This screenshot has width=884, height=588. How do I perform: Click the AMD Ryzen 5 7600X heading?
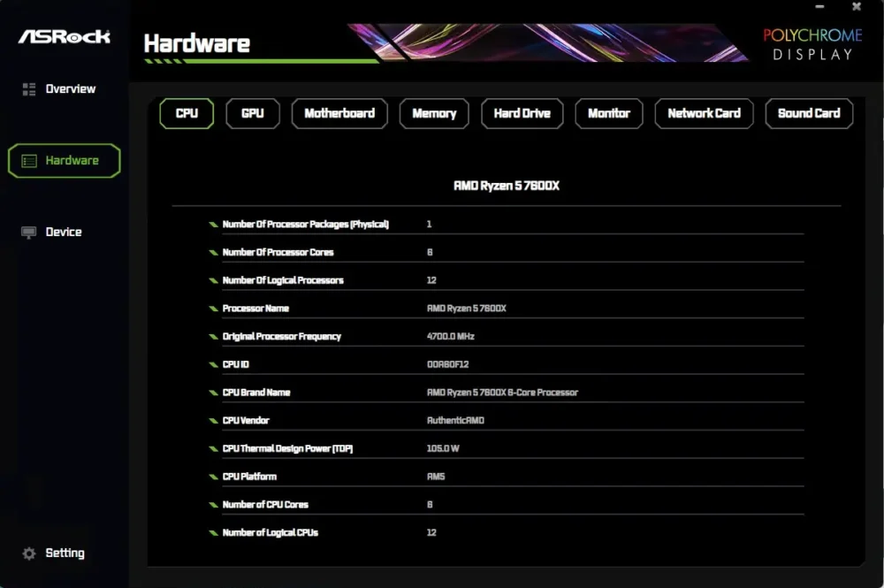507,186
